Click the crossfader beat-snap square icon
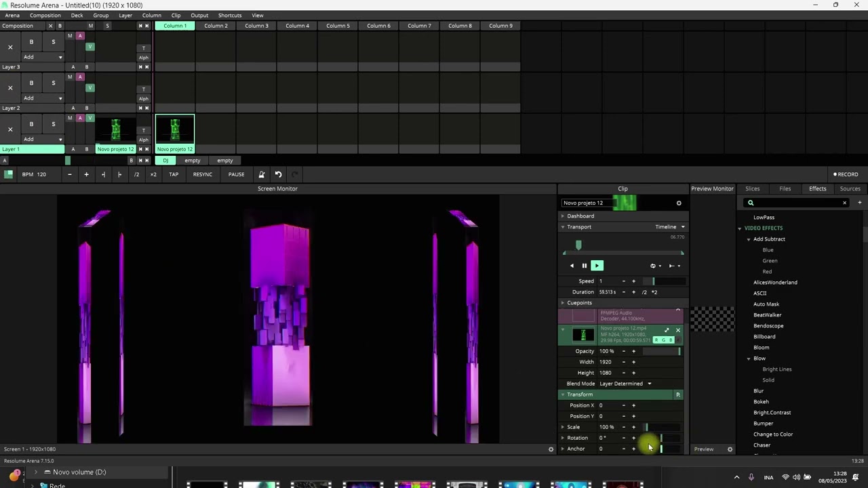 (x=8, y=174)
